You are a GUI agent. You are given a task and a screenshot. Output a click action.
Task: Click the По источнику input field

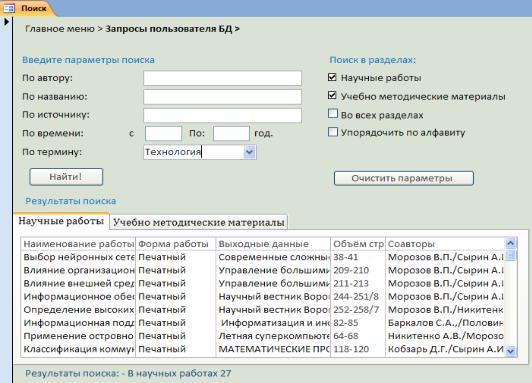click(222, 115)
